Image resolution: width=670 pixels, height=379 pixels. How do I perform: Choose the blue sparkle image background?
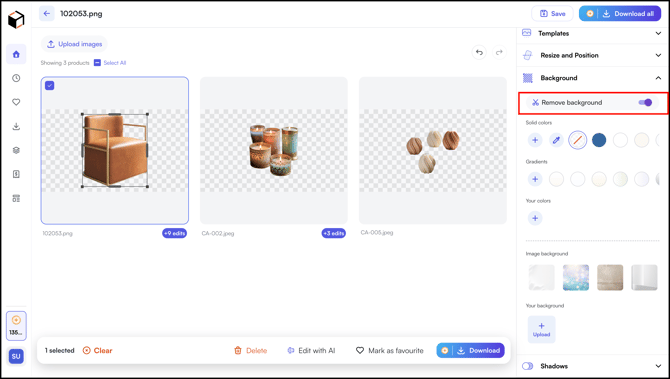tap(576, 278)
